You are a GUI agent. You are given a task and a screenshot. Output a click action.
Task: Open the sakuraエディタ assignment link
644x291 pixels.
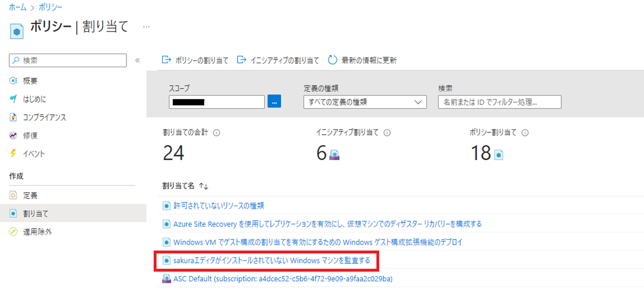[271, 260]
